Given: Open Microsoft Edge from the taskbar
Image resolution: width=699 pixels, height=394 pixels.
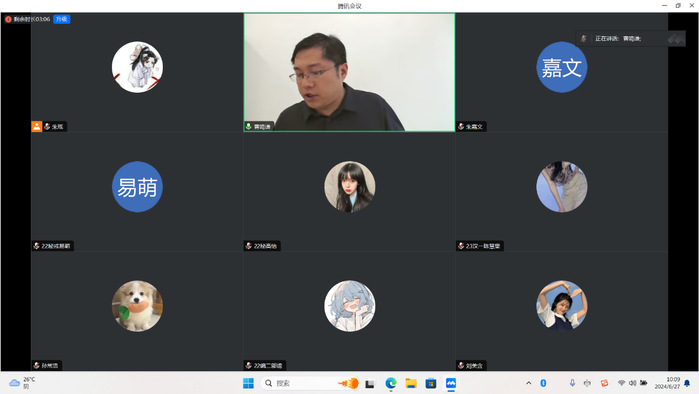Looking at the screenshot, I should [x=391, y=383].
